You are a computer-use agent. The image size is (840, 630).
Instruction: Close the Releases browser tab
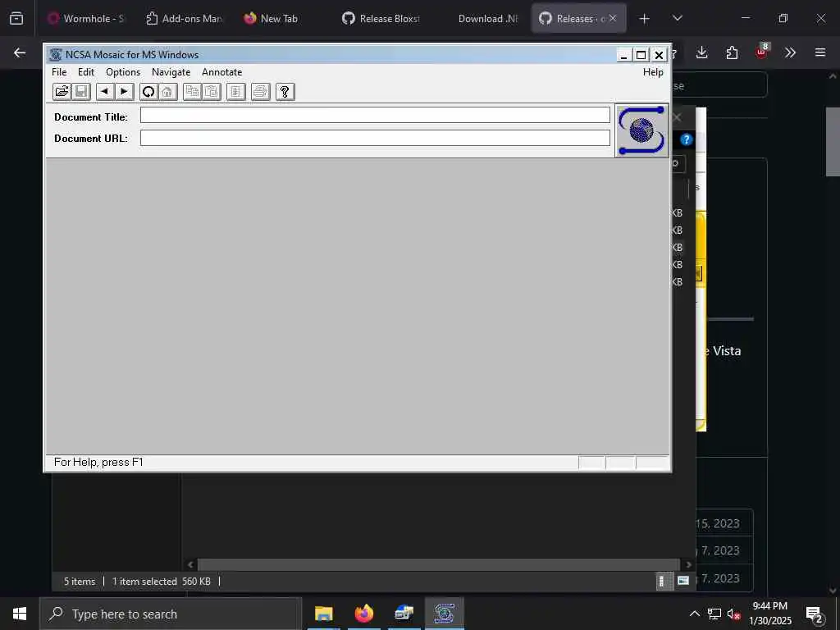point(613,18)
